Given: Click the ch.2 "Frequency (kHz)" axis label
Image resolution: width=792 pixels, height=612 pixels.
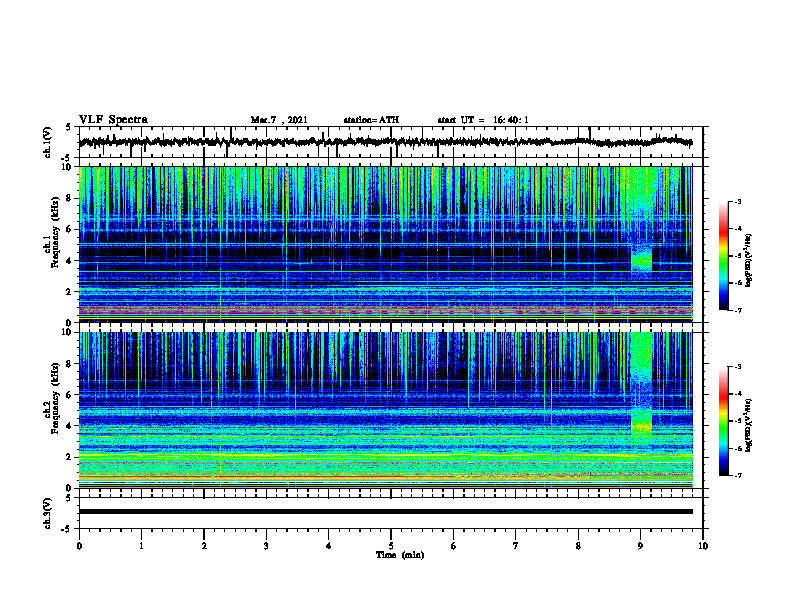Looking at the screenshot, I should pyautogui.click(x=55, y=397).
